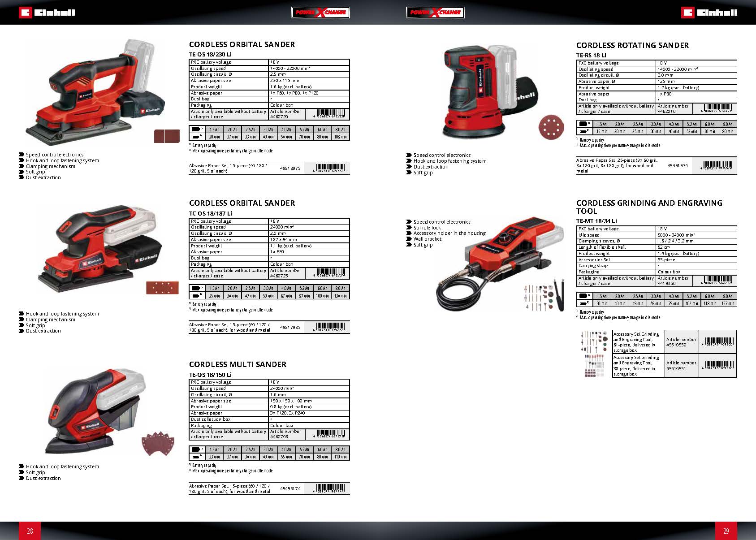
Task: Click the Einhell logo on page 28 header
Action: [47, 13]
